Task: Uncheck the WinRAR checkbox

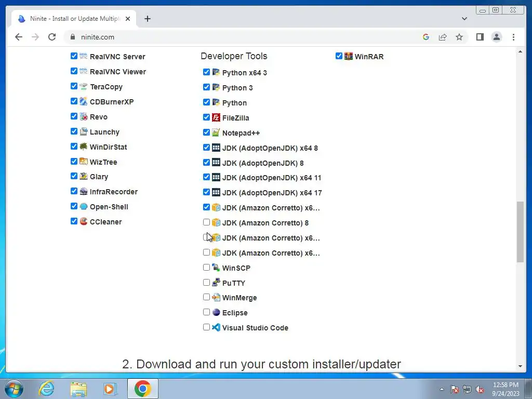Action: click(x=339, y=56)
